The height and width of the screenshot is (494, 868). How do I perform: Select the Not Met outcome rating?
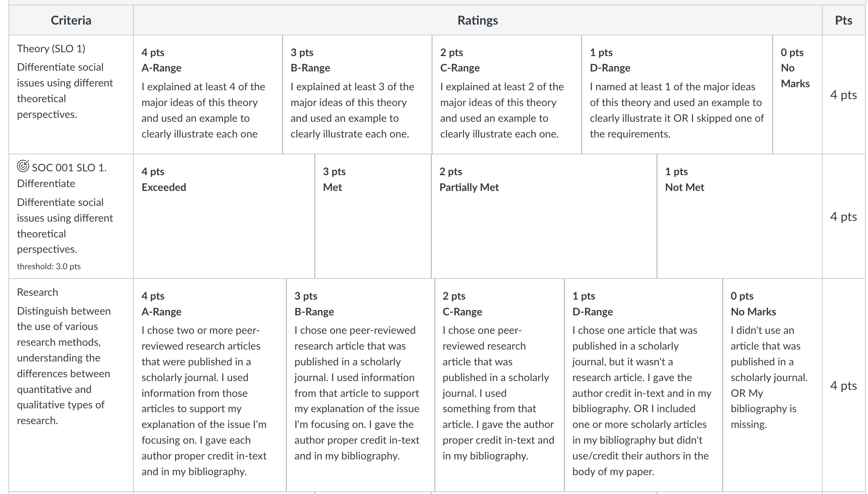[x=740, y=216]
